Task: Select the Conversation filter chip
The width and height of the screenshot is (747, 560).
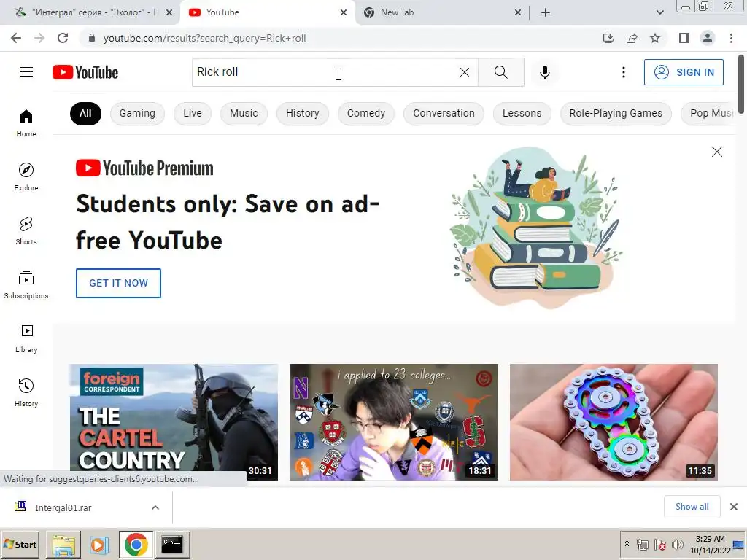Action: (x=444, y=113)
